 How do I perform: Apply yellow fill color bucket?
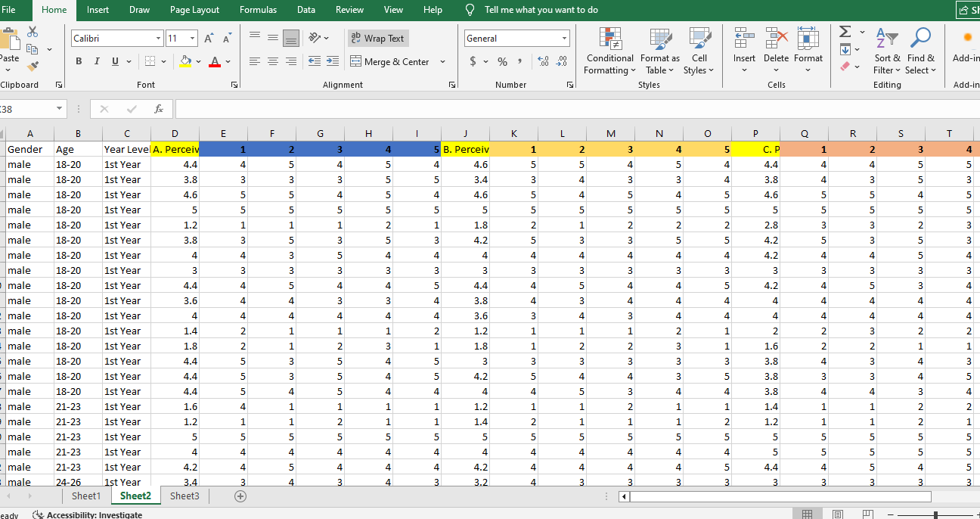[x=186, y=61]
